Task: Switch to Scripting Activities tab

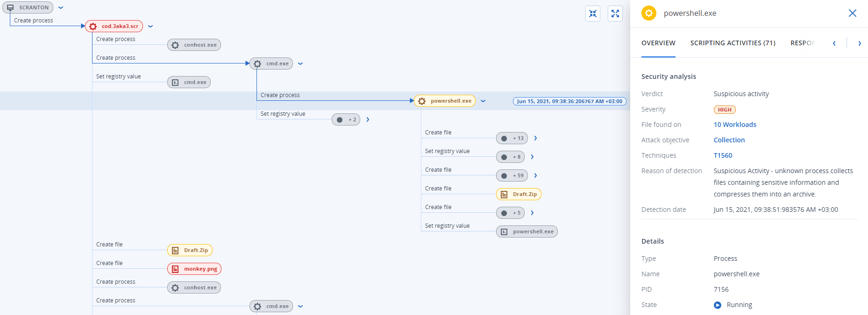Action: 733,43
